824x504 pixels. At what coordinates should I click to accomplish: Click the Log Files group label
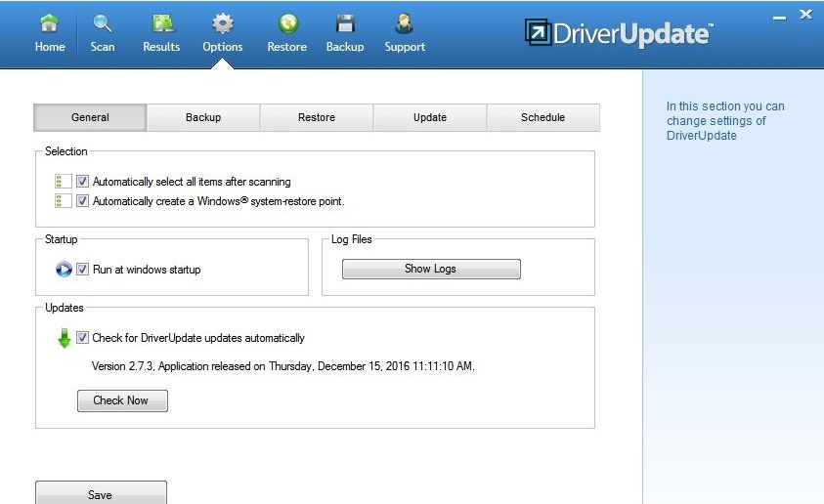click(352, 239)
